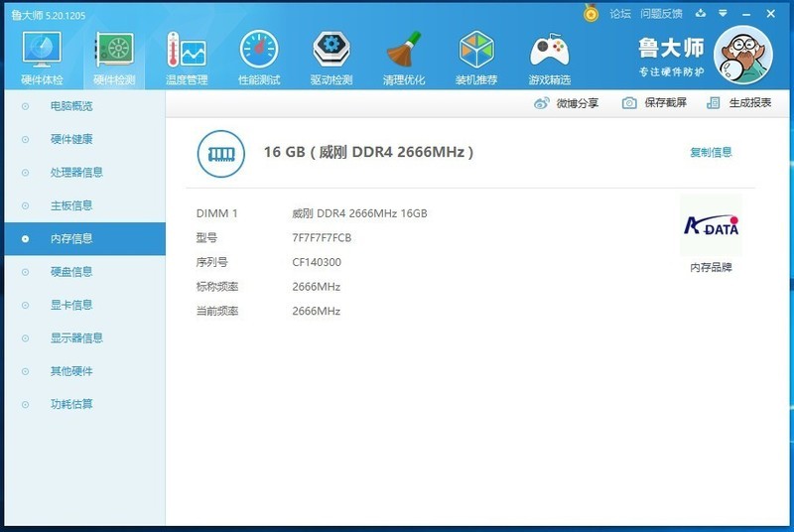Click the 鲁大师 mascot avatar
Image resolution: width=794 pixels, height=532 pixels.
pyautogui.click(x=743, y=56)
